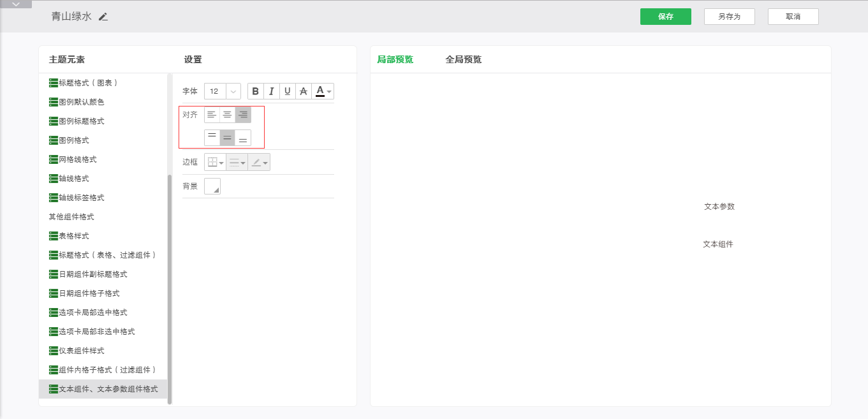Select 表格样式 in the theme elements list
The height and width of the screenshot is (419, 868).
coord(73,236)
